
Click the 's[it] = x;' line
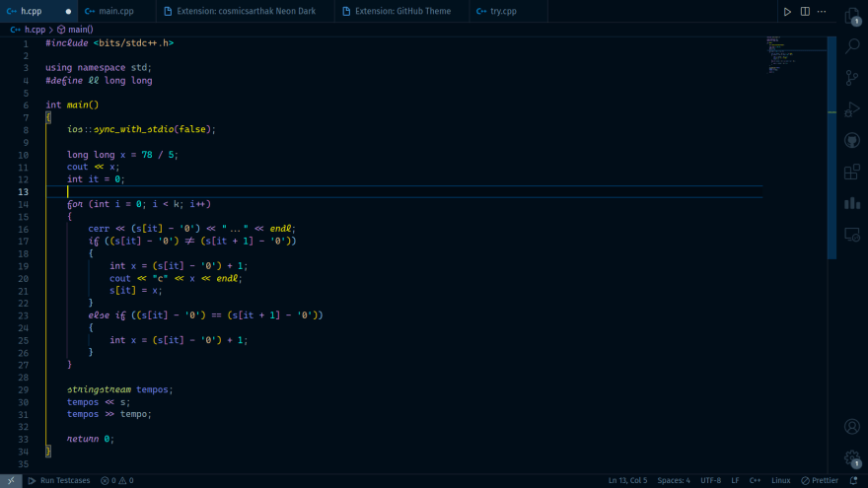pos(136,291)
